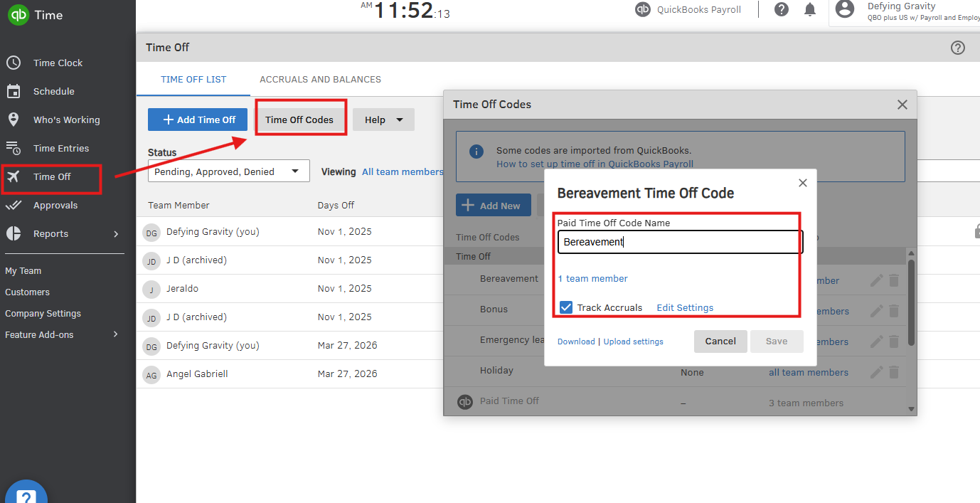This screenshot has width=980, height=503.
Task: Click the Paid Time Off Code Name field
Action: click(x=679, y=242)
